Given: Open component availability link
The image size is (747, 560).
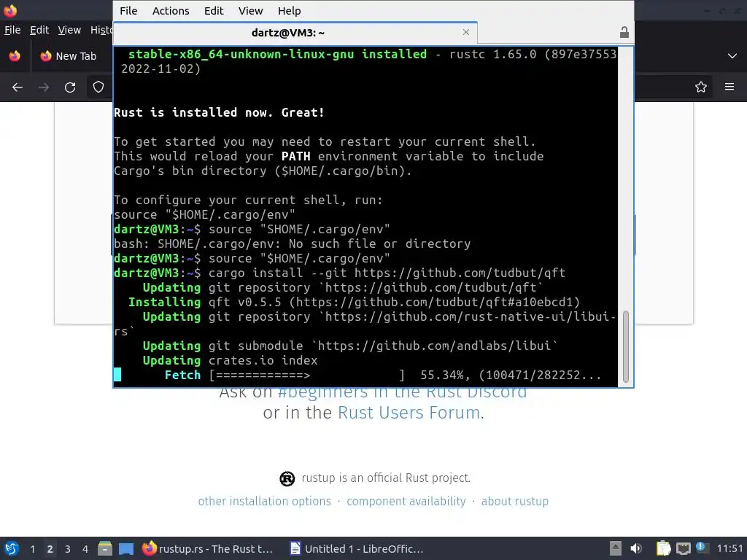Looking at the screenshot, I should tap(406, 502).
